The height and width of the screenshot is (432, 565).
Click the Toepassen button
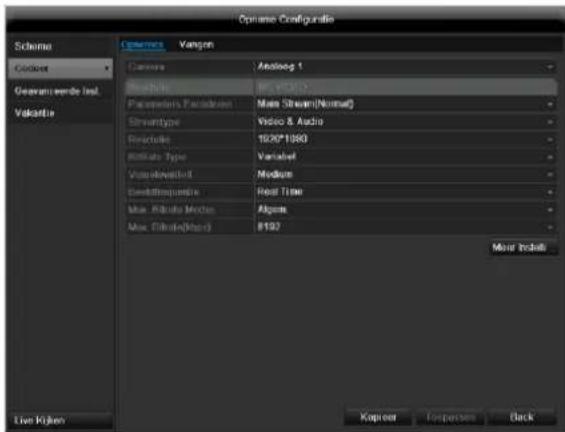point(450,417)
